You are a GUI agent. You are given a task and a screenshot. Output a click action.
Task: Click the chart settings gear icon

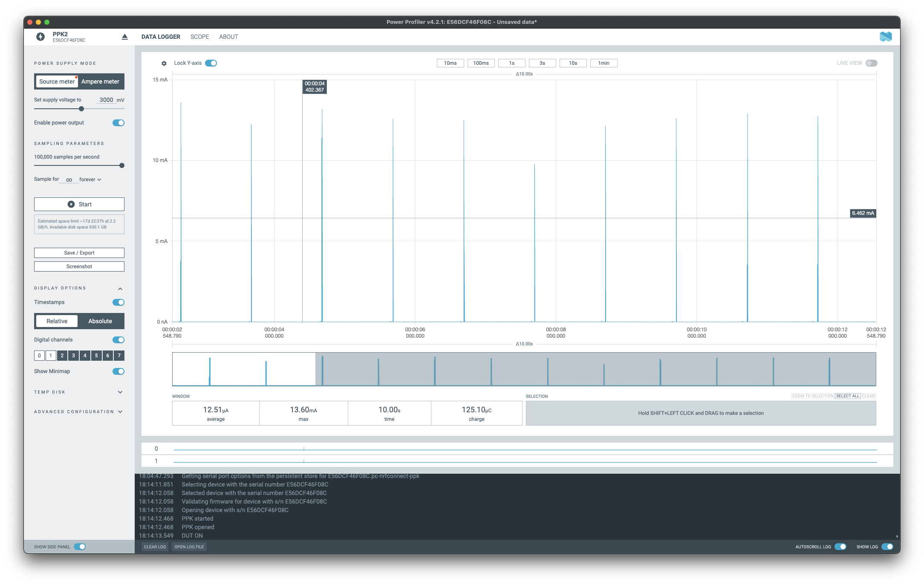164,63
